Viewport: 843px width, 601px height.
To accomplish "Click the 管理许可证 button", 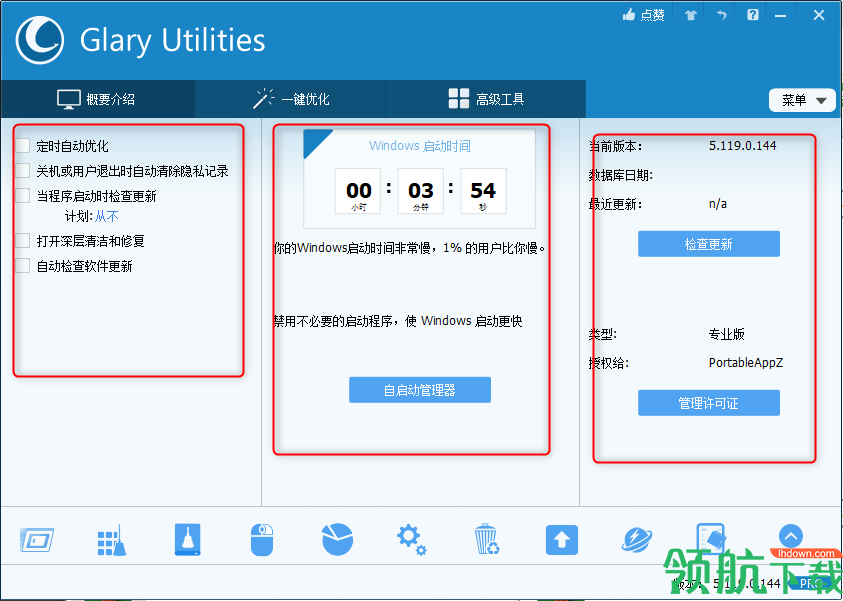I will 709,403.
